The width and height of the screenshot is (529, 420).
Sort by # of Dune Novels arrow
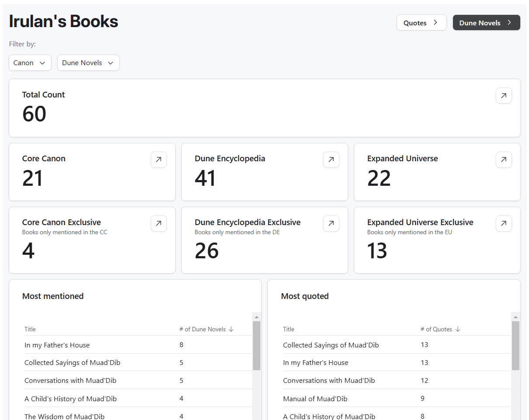(x=231, y=329)
